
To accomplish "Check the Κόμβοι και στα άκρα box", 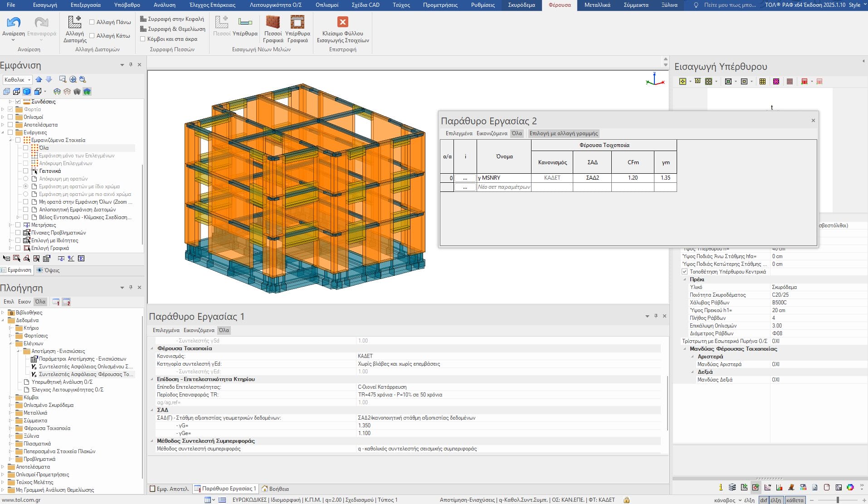I will [x=143, y=39].
